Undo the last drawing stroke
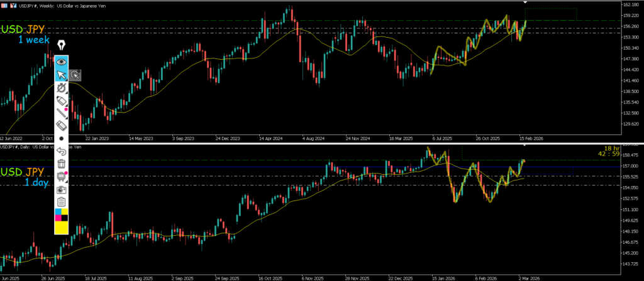The width and height of the screenshot is (644, 281). (x=62, y=151)
